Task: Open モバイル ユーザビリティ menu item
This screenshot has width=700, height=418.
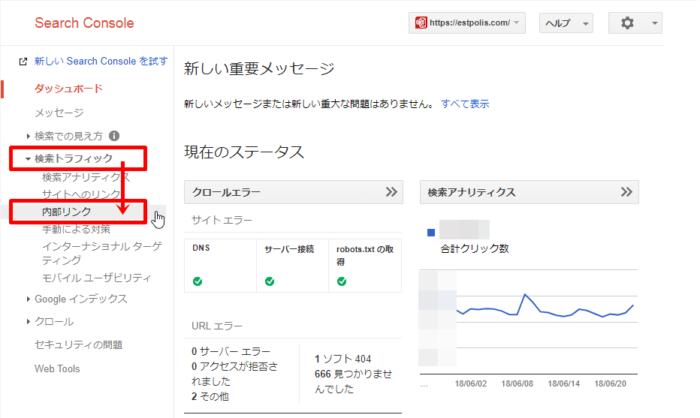Action: 96,278
